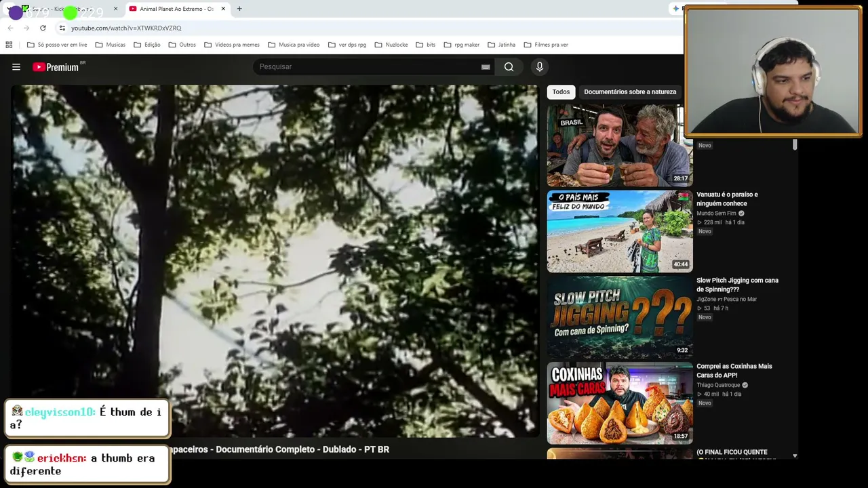Go to YouTube Premium home logo
The height and width of the screenshot is (488, 868).
coord(56,67)
